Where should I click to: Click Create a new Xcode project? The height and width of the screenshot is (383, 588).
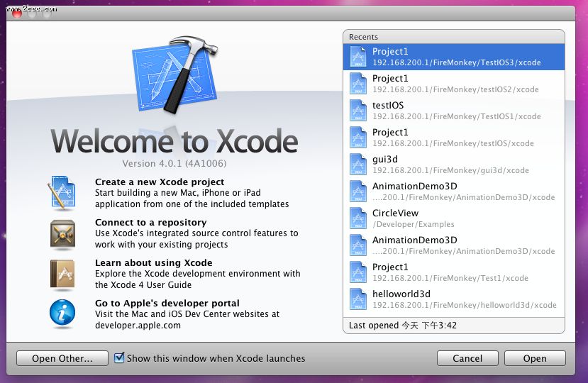click(160, 182)
